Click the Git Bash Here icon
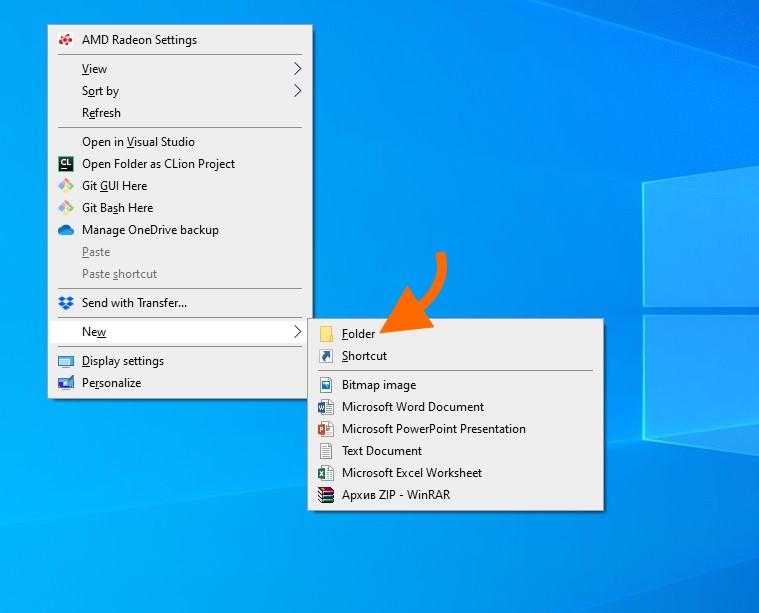759x613 pixels. [65, 208]
